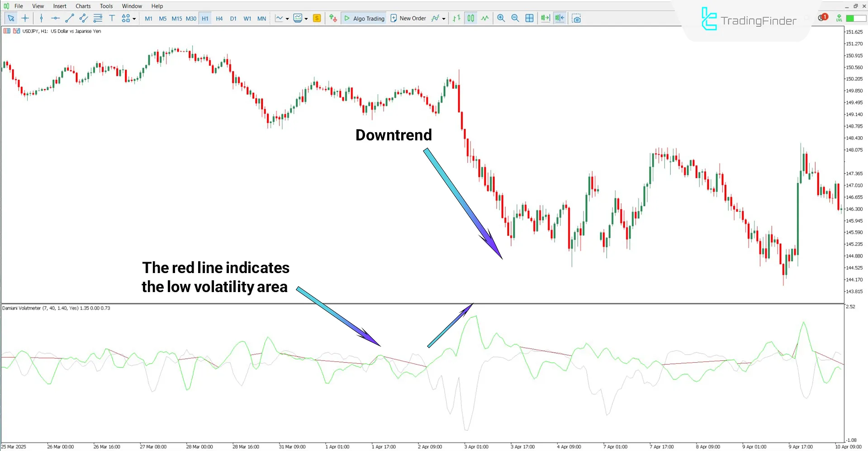Click the Zoom In magnifier icon

pos(500,18)
